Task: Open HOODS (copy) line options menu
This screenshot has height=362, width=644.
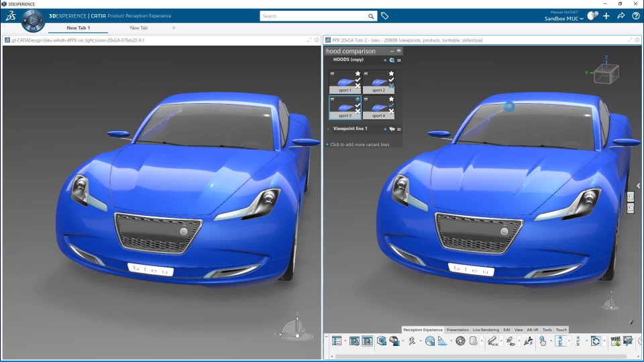Action: coord(398,60)
